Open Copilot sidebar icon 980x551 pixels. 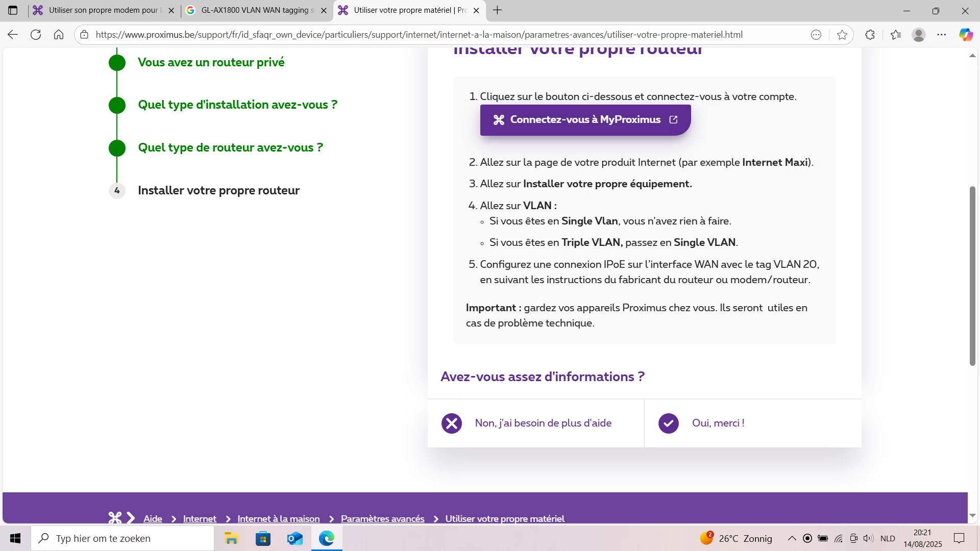(965, 35)
